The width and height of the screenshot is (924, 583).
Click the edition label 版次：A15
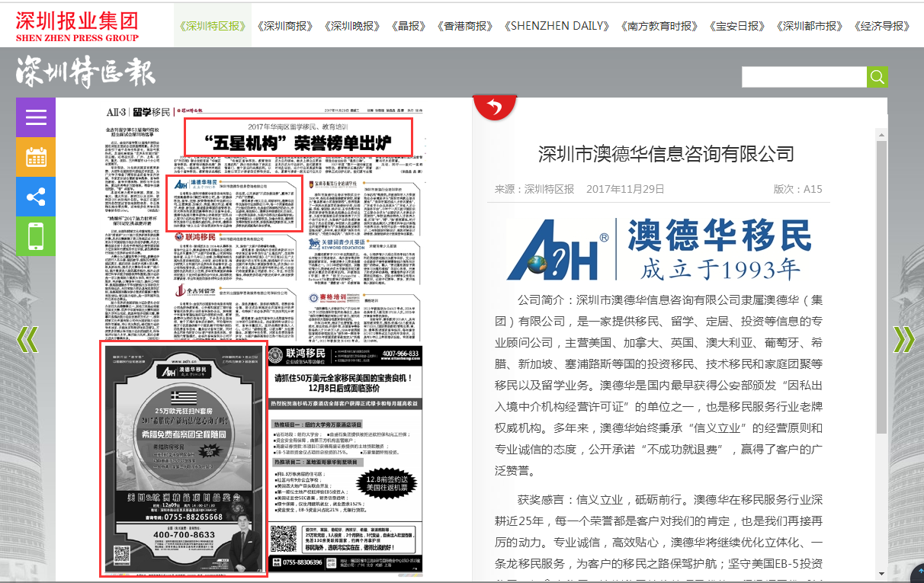click(798, 189)
